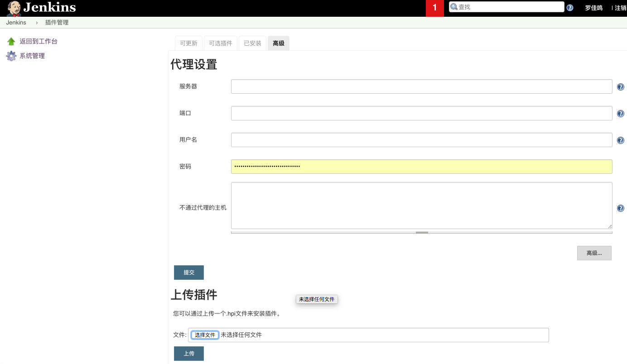Viewport: 627px width, 364px height.
Task: Open help icon for 端口 field
Action: pos(621,114)
